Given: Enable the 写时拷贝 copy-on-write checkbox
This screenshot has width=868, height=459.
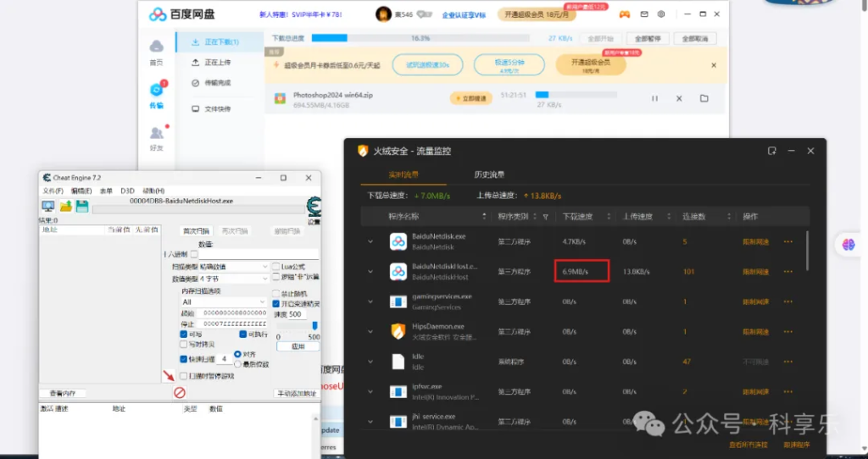Looking at the screenshot, I should point(183,344).
